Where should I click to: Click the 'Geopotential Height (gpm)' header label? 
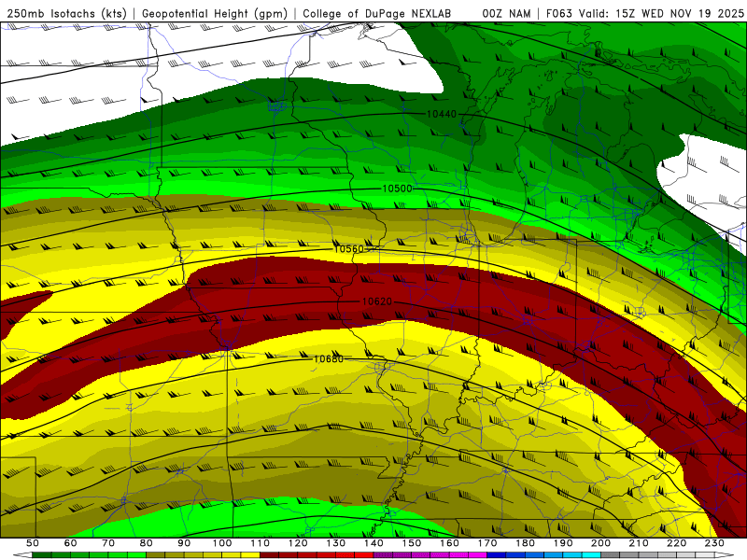[x=215, y=13]
